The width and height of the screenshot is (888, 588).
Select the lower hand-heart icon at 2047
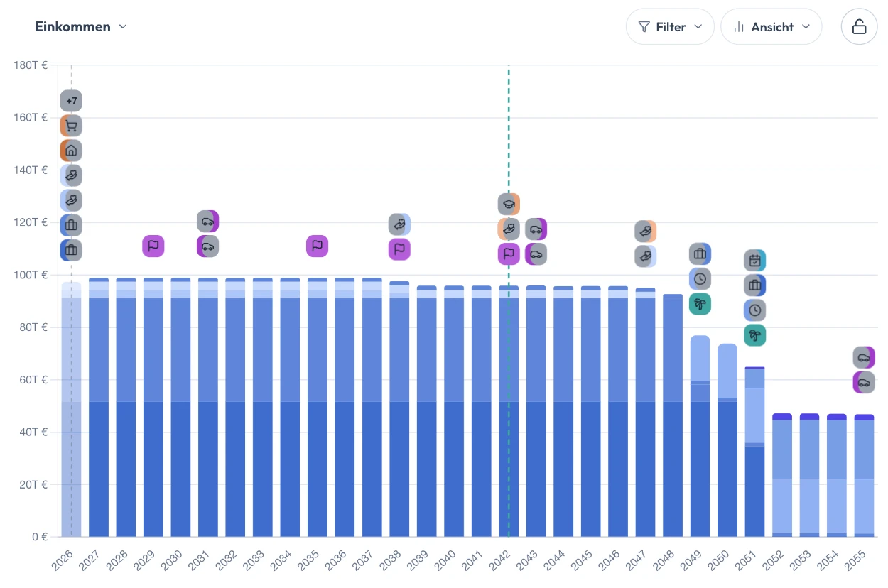(646, 256)
